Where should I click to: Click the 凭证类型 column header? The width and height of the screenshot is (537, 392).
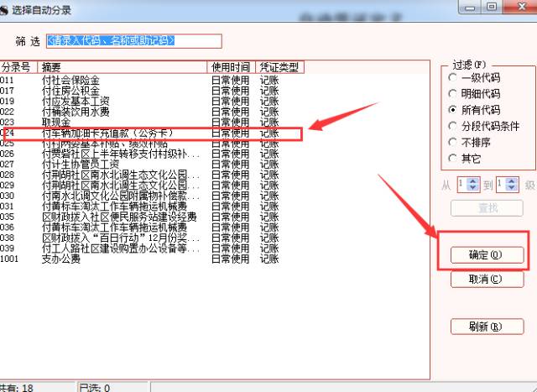coord(279,66)
